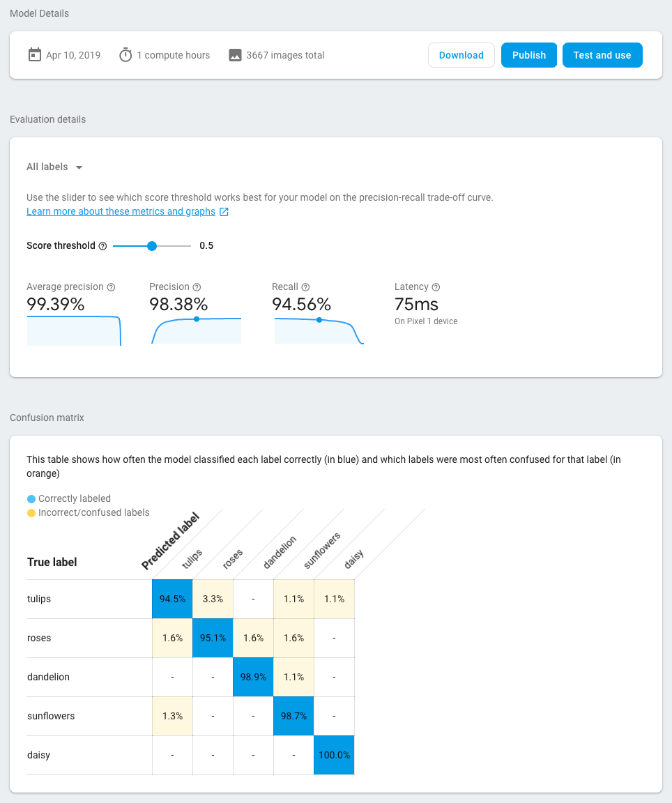Click the Test and use button

[x=602, y=55]
